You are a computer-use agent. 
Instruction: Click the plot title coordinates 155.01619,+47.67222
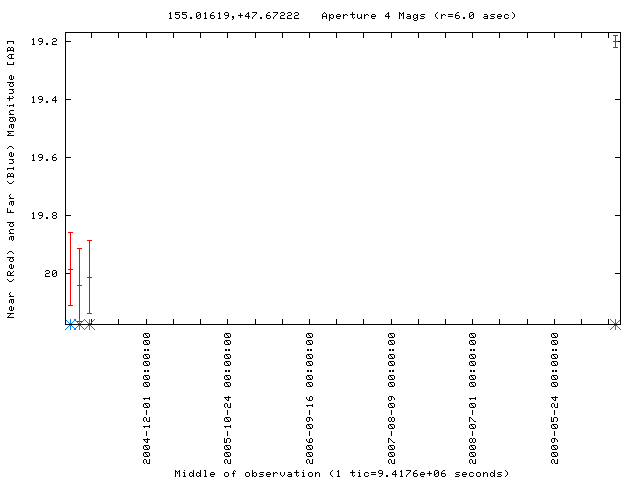pyautogui.click(x=233, y=16)
